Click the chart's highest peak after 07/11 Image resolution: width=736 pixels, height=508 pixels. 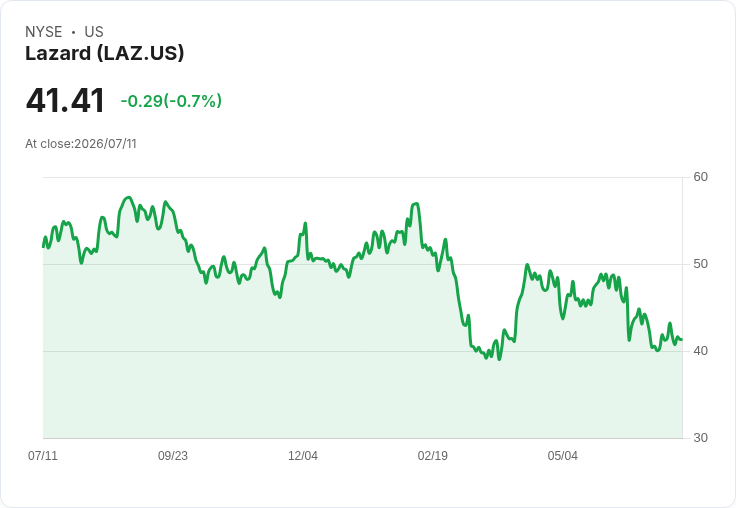tap(129, 198)
